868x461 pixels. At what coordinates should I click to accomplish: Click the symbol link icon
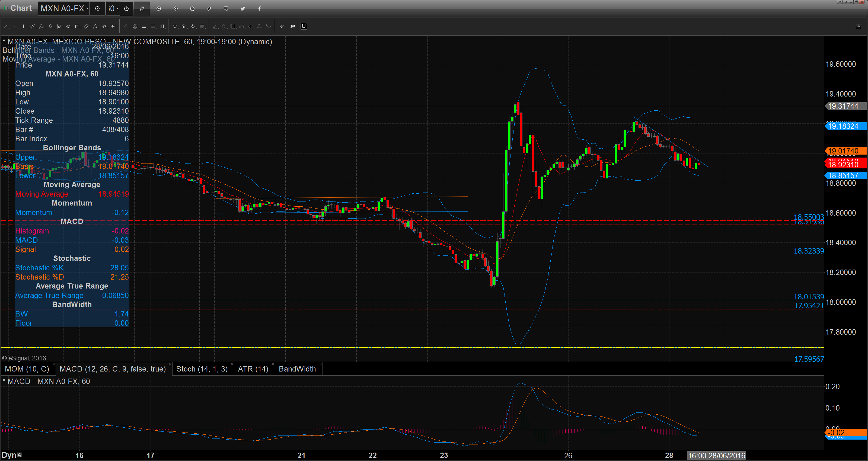tap(209, 9)
